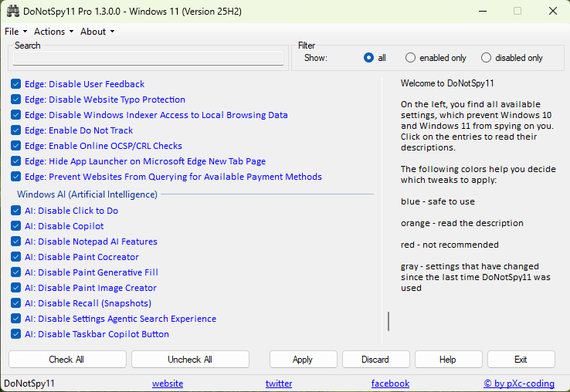Open the File menu
The image size is (570, 392).
click(15, 32)
